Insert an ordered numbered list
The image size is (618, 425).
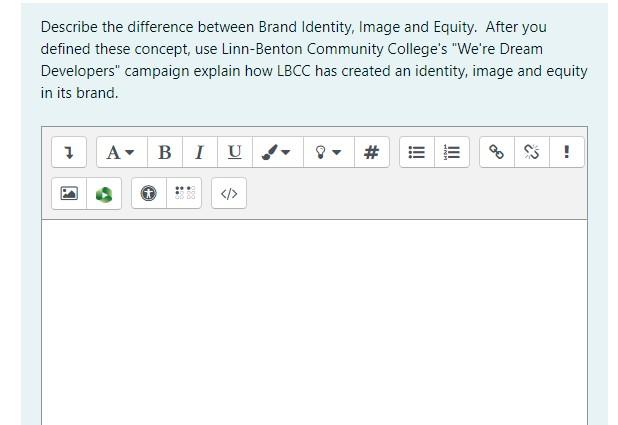pos(452,152)
